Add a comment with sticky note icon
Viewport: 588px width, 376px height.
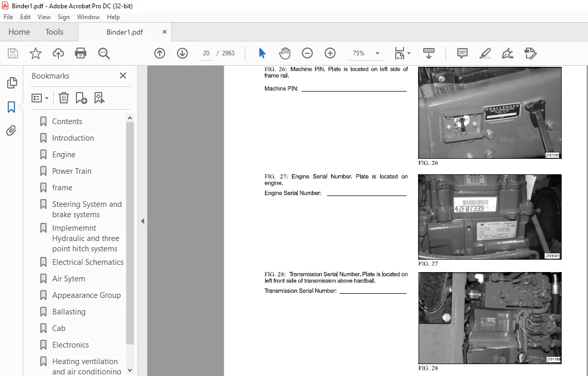[x=462, y=53]
